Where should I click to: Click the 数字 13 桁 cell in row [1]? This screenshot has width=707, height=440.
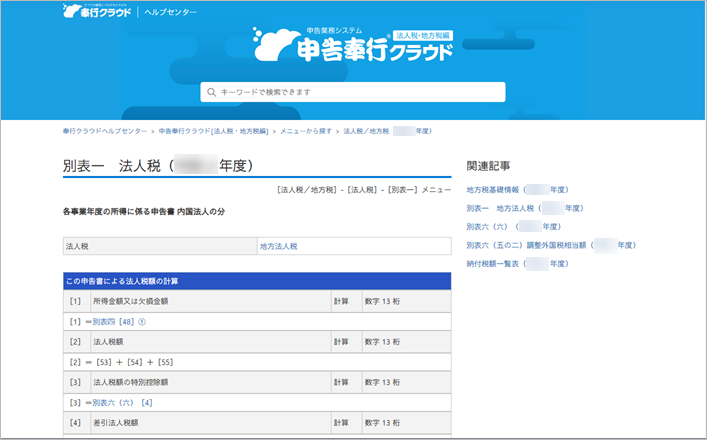(x=407, y=301)
